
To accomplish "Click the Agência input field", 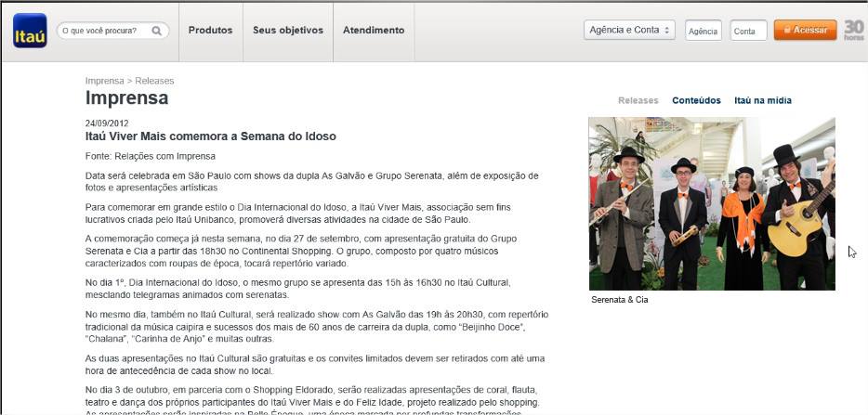I will click(704, 31).
